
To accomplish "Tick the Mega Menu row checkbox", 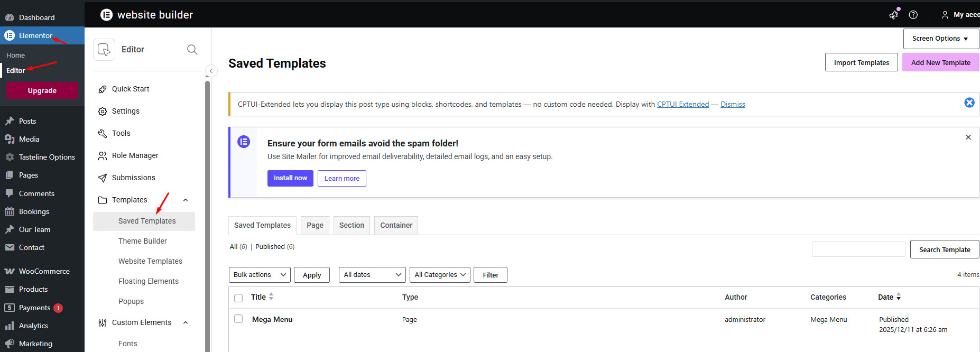I will (x=238, y=319).
